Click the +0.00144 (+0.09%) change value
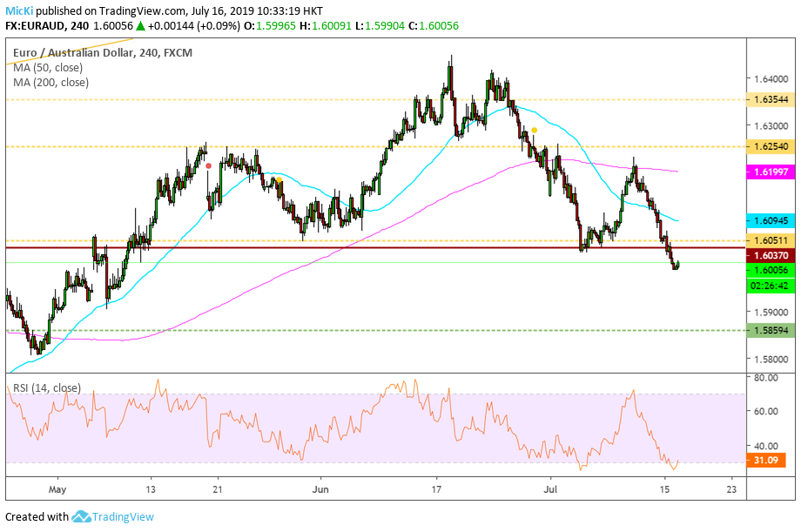 [x=193, y=25]
